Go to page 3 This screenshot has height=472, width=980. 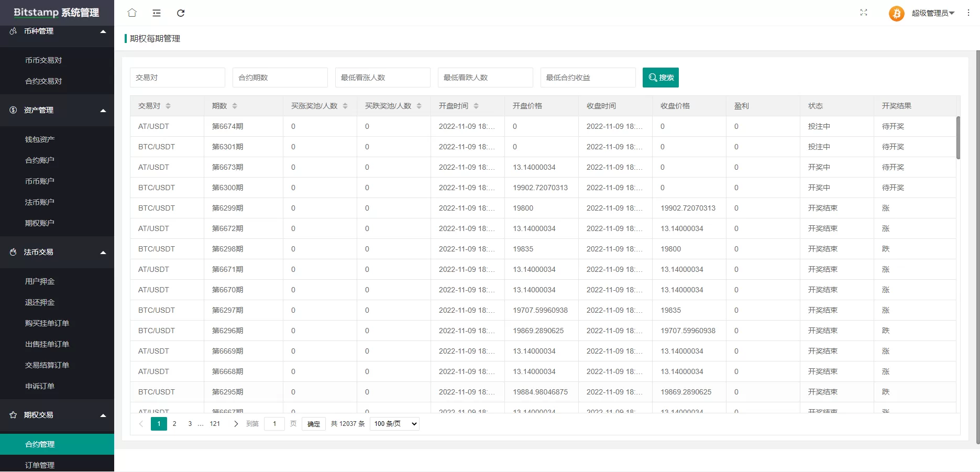[190, 424]
